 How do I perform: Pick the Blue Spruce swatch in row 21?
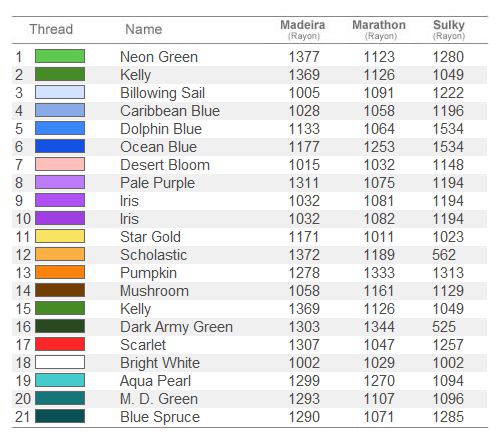(60, 416)
